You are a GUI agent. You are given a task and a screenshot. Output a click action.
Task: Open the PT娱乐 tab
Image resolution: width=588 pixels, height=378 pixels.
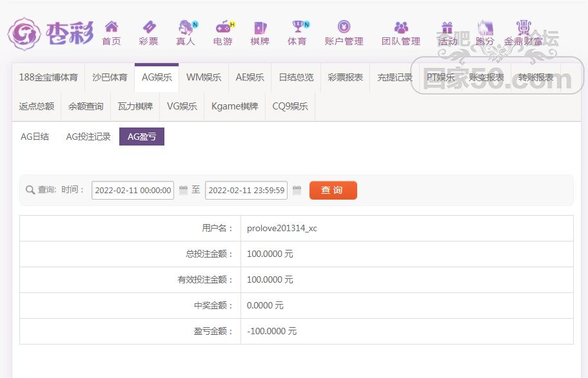tap(440, 77)
